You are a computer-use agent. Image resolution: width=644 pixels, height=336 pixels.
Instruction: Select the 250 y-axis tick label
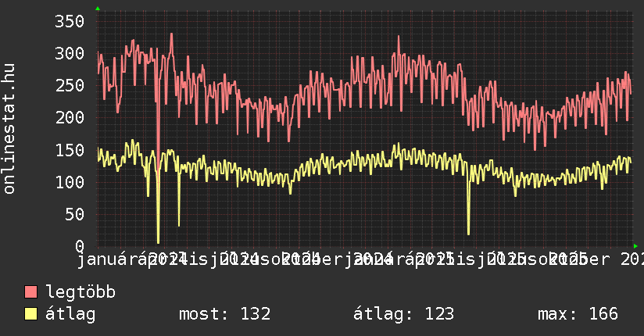pyautogui.click(x=69, y=85)
